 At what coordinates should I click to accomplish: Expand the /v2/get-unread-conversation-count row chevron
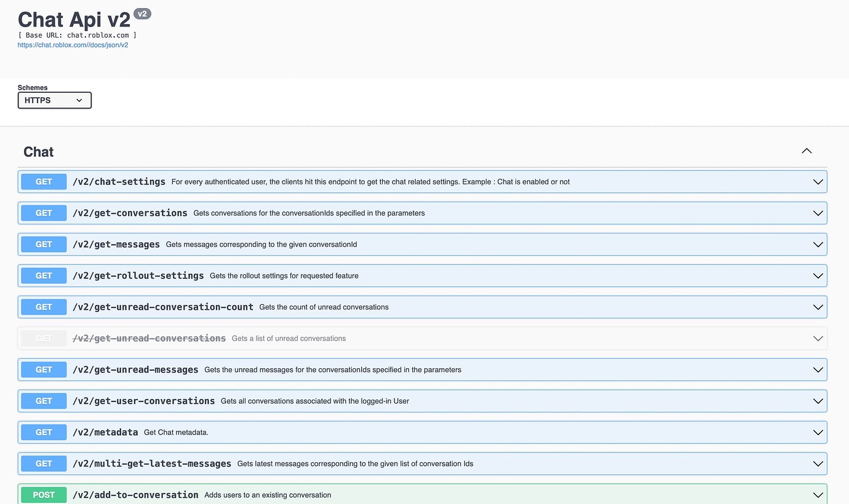(x=818, y=307)
